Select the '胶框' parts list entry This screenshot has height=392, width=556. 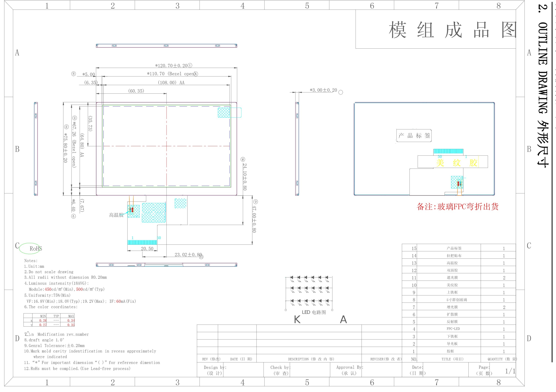point(450,351)
